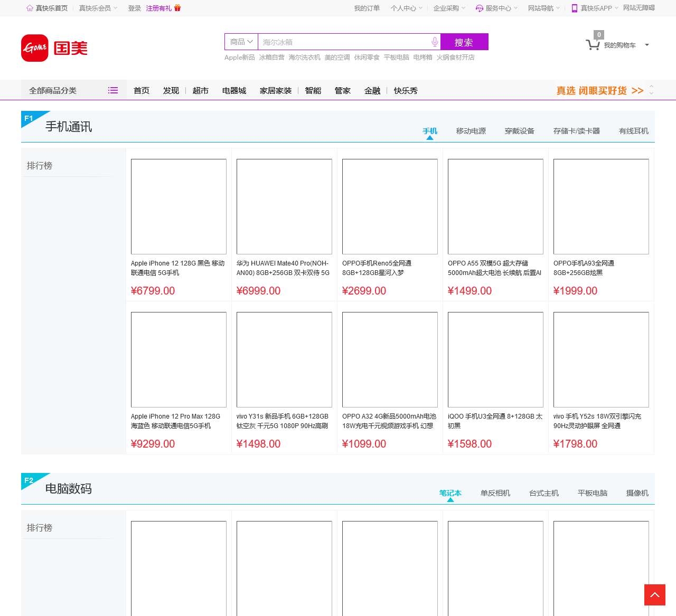676x616 pixels.
Task: Open Apple iPhone 12 128G product image
Action: point(179,206)
